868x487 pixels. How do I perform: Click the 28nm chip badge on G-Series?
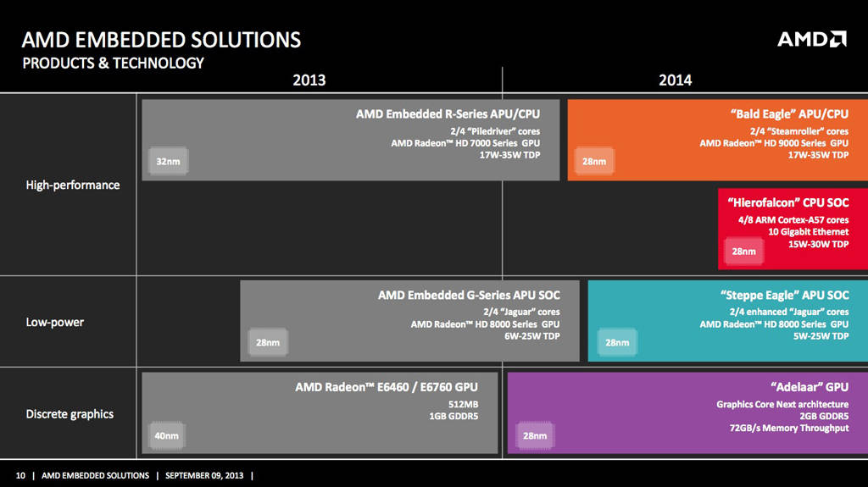[268, 342]
